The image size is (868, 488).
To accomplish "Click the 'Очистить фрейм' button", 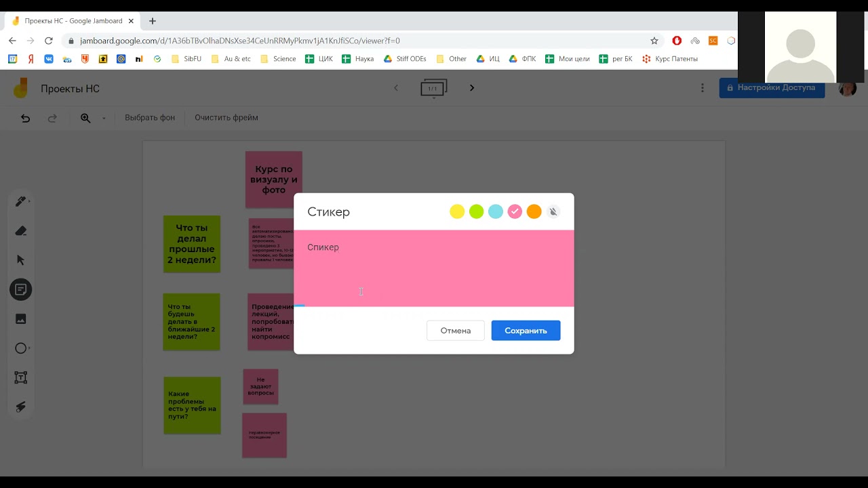I will tap(226, 117).
